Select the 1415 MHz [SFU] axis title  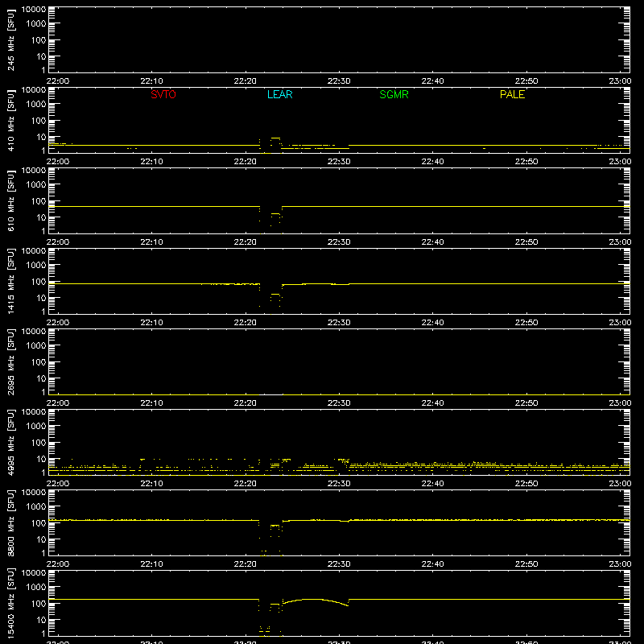pyautogui.click(x=11, y=281)
